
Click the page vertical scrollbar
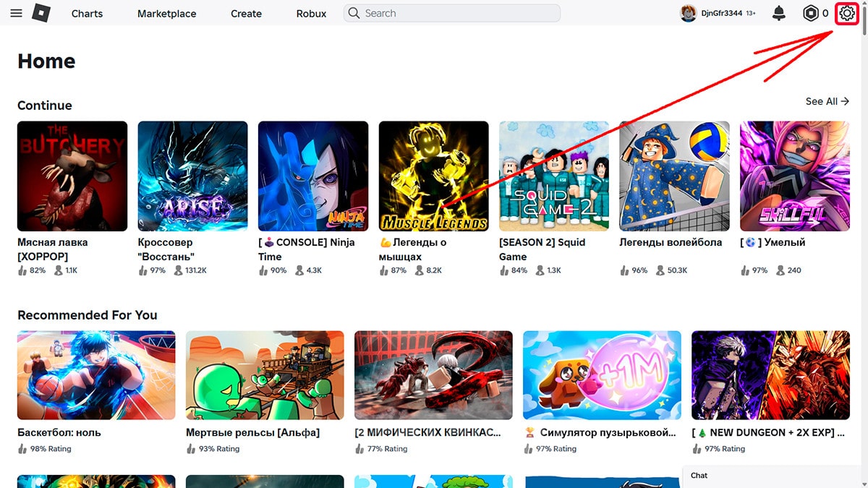pyautogui.click(x=865, y=244)
